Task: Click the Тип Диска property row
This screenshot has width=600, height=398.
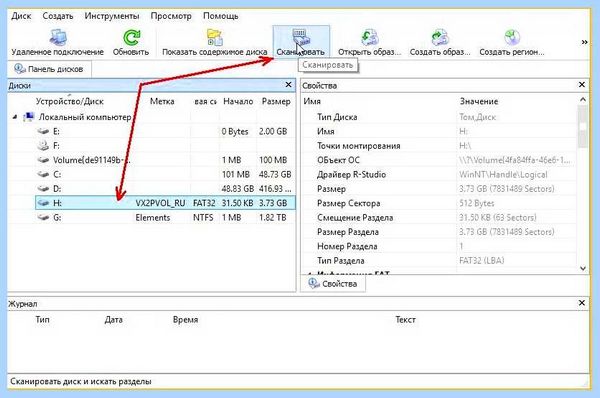Action: coord(439,117)
